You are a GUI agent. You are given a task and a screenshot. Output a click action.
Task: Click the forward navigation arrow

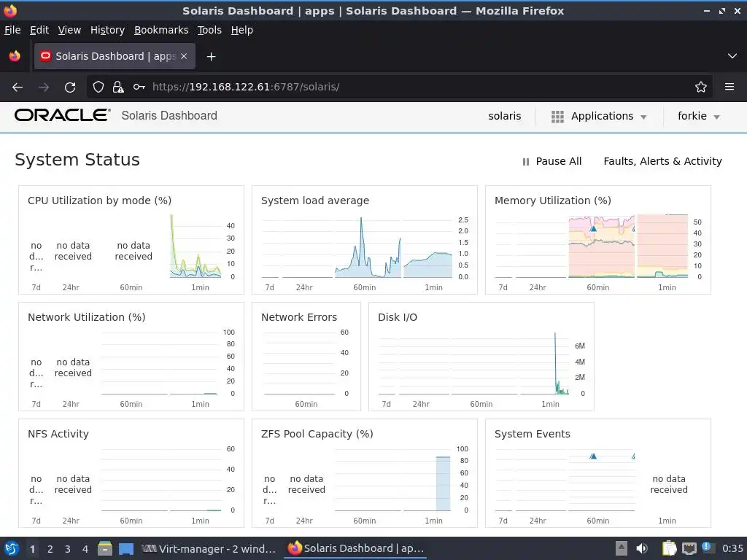point(44,87)
